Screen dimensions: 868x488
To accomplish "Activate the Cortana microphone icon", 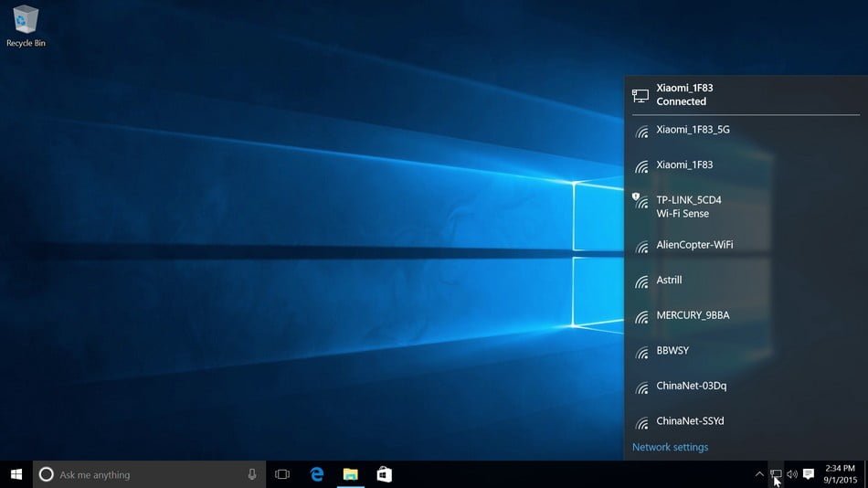I will coord(252,474).
